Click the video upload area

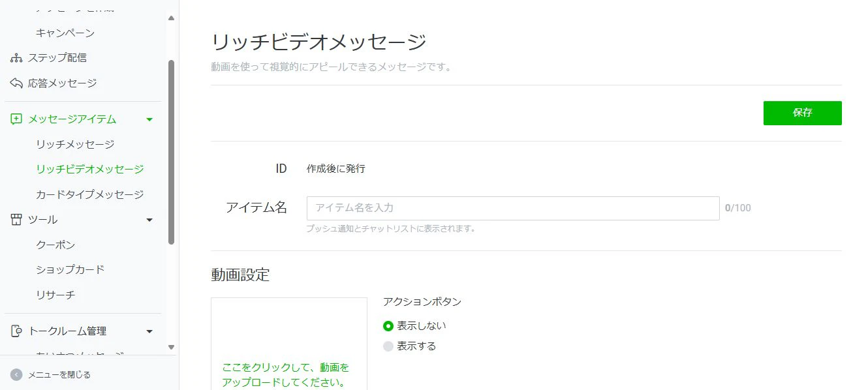(289, 344)
